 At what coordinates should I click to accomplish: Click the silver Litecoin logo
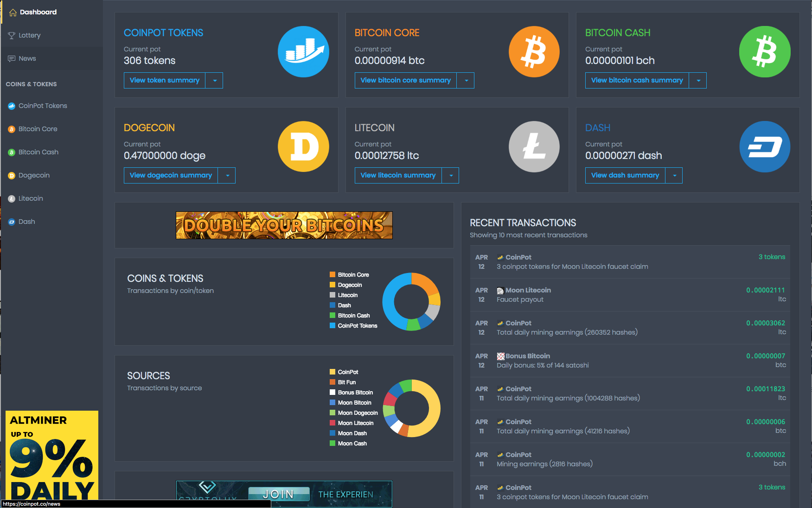(x=534, y=147)
